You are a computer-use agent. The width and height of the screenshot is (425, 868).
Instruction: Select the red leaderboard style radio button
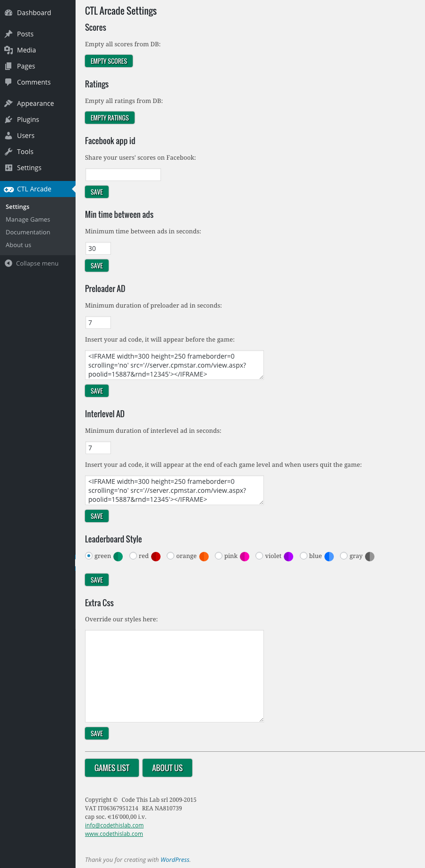(x=133, y=556)
